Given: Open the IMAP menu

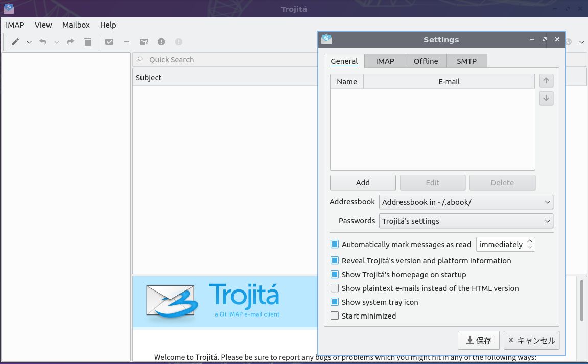Looking at the screenshot, I should 15,25.
